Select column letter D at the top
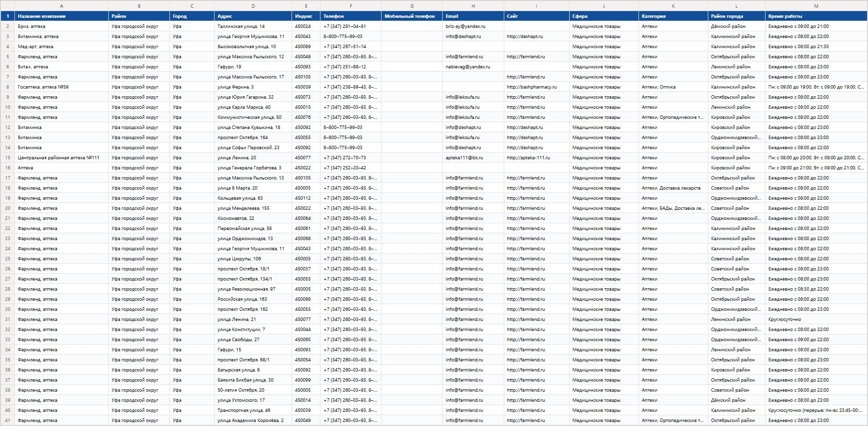Image resolution: width=868 pixels, height=434 pixels. pos(253,6)
